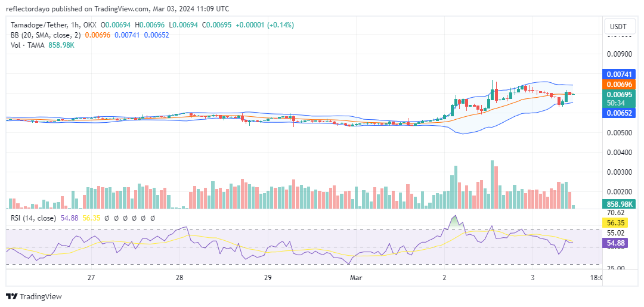This screenshot has height=307, width=644.
Task: Click the 25.00 RSI scale value
Action: click(615, 268)
